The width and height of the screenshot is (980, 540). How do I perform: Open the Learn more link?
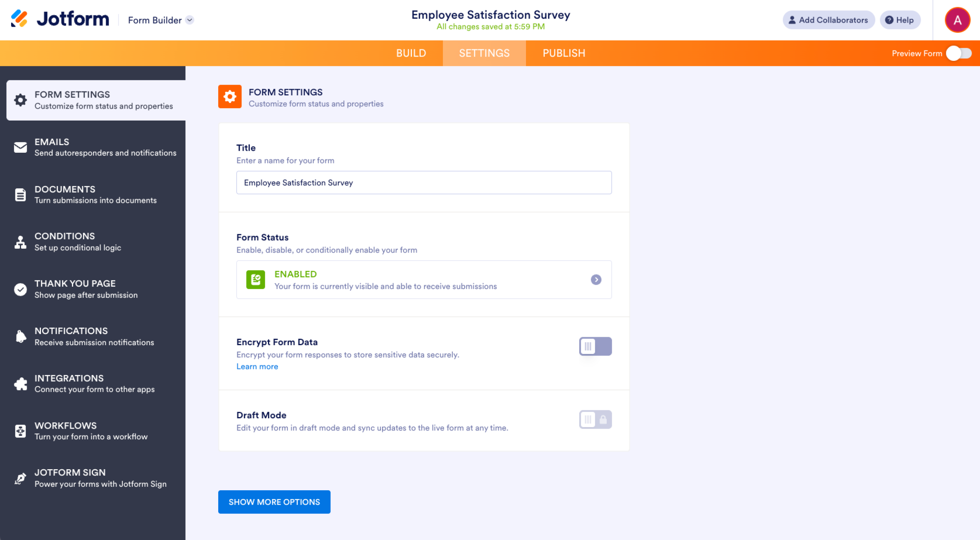coord(257,366)
